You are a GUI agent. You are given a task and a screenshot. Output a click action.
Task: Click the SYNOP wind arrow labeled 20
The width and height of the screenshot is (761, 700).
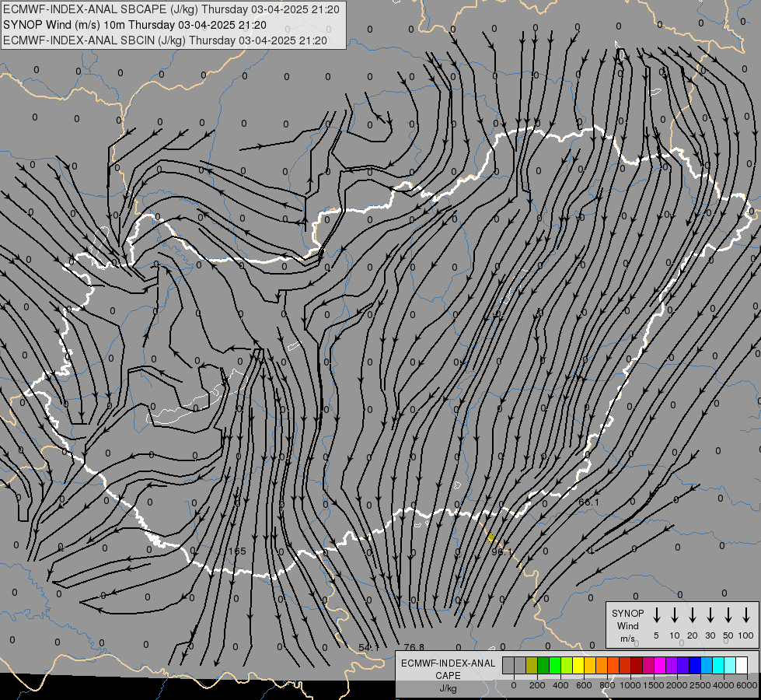click(x=693, y=614)
